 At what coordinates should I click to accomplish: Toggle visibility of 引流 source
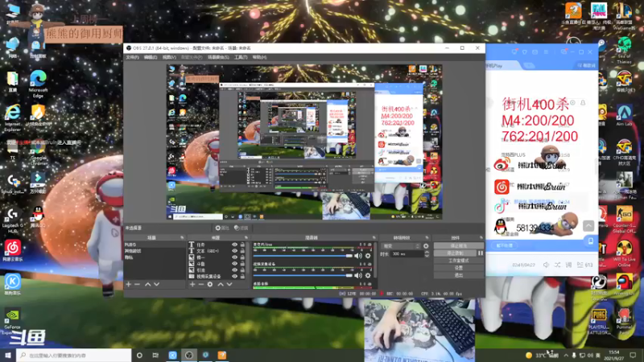tap(234, 270)
